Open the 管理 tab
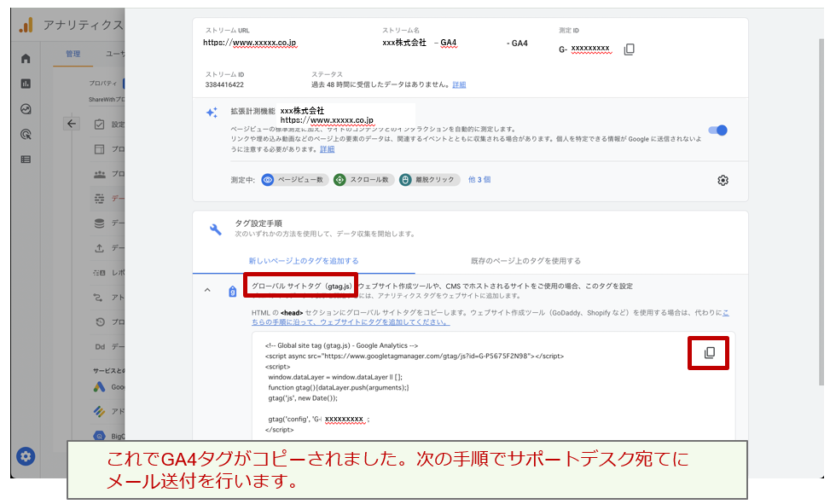 click(73, 54)
